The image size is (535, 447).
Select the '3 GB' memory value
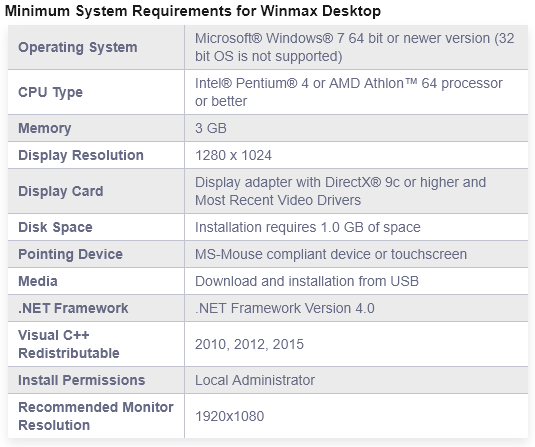click(211, 128)
